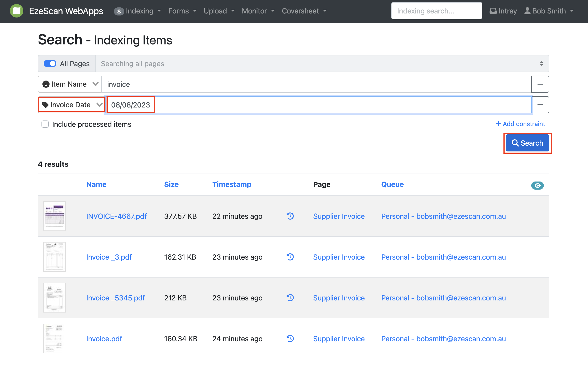
Task: Open history for INVOICE-4667.pdf
Action: (x=290, y=216)
